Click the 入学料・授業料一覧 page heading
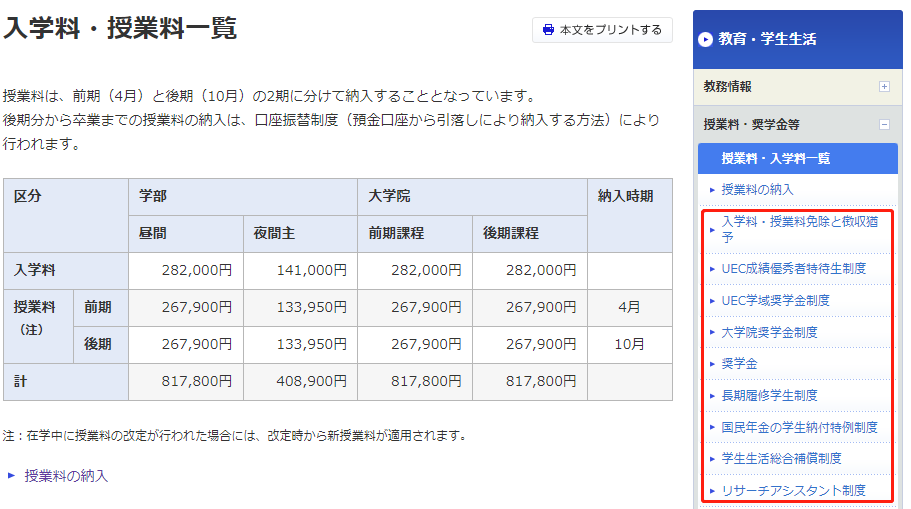 tap(120, 28)
